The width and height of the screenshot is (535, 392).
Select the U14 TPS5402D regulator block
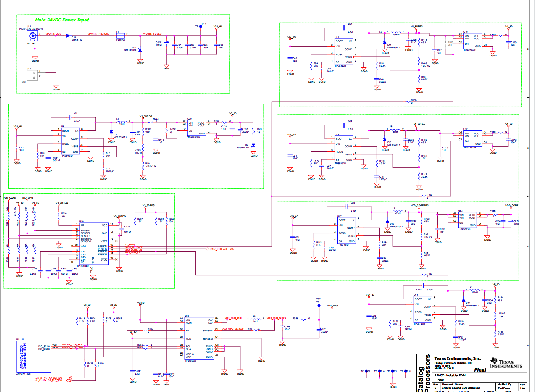[423, 309]
